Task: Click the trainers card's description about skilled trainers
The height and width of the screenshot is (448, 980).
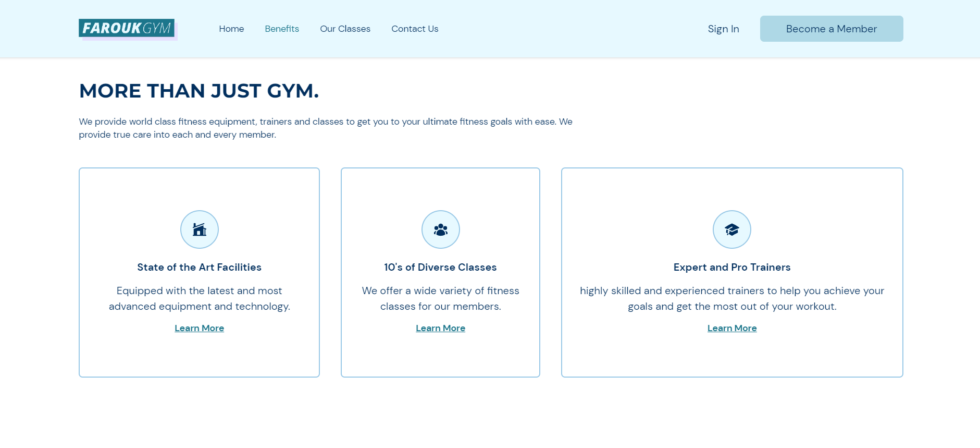Action: point(732,298)
